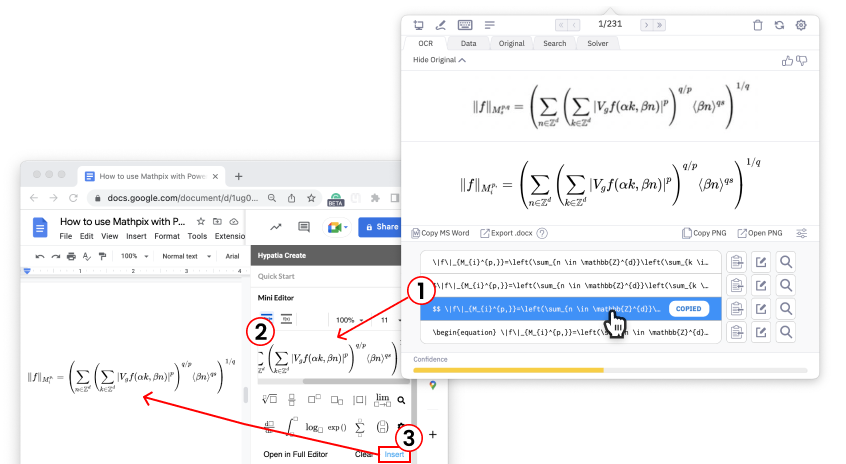Image resolution: width=846 pixels, height=464 pixels.
Task: Copy the \begin{equation} row with clipboard icon
Action: (736, 332)
